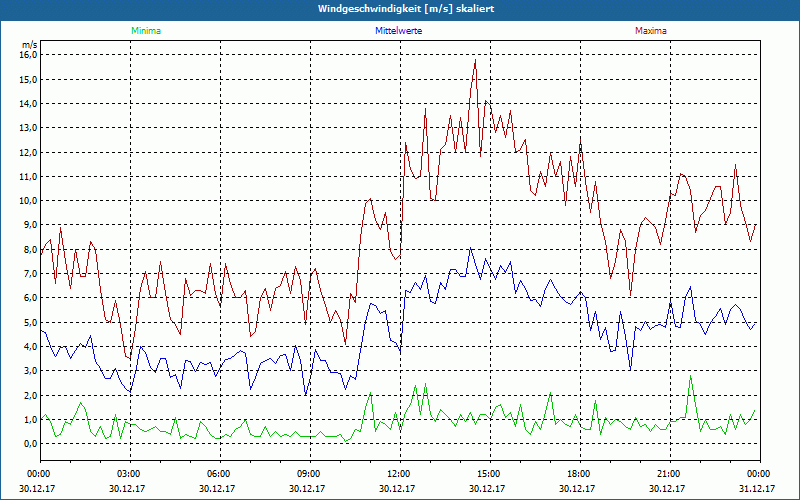Screen dimensions: 800x500
Task: Click the Mittelwerte legend label
Action: tap(398, 31)
